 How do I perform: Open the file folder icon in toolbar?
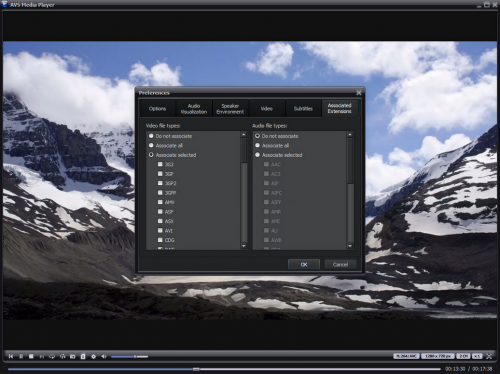tap(73, 356)
